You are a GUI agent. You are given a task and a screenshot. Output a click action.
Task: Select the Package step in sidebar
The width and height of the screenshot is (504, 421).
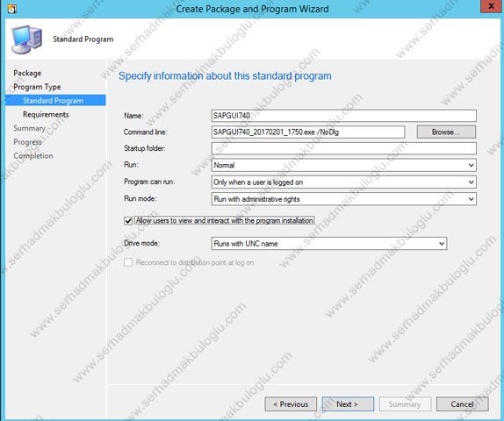click(27, 73)
